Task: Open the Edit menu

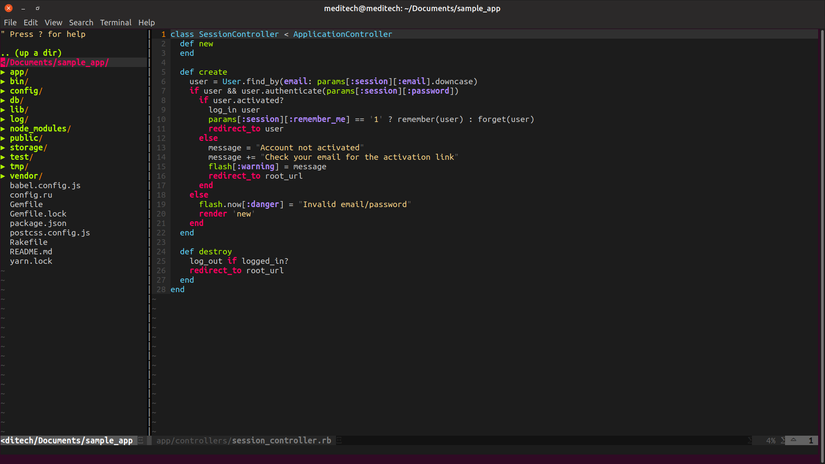Action: (31, 22)
